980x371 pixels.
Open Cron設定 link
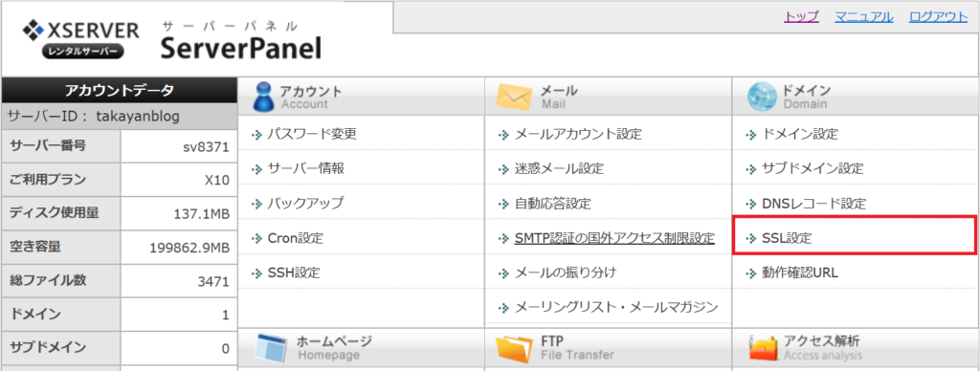tap(295, 238)
